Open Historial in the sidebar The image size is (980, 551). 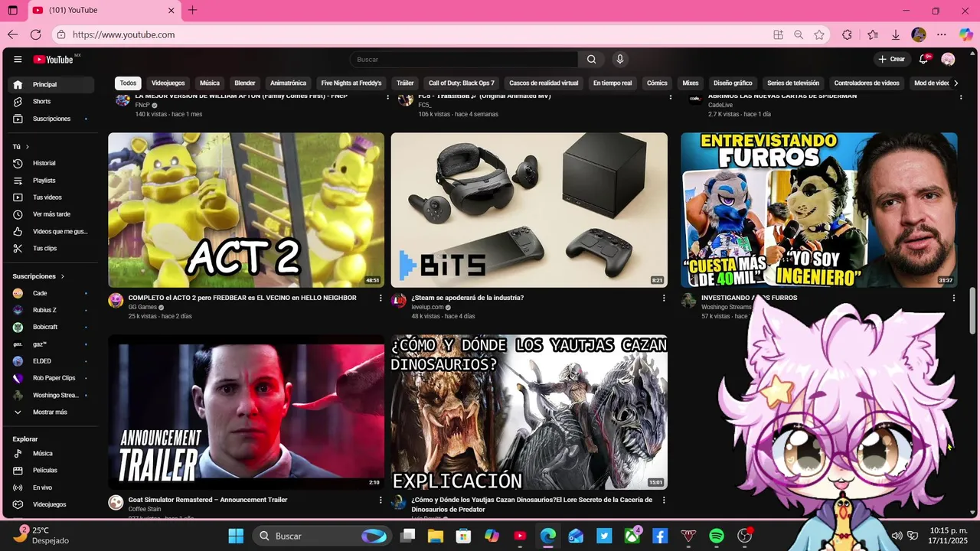[x=51, y=163]
